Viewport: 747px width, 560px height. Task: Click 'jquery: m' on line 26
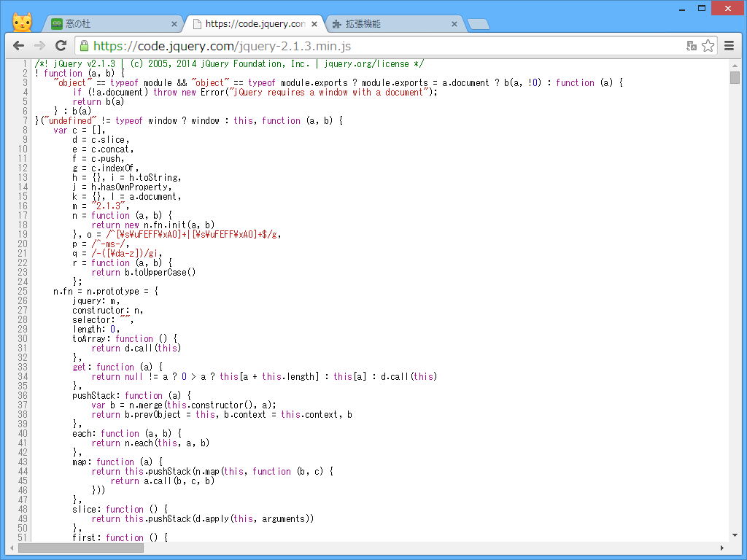(x=93, y=301)
